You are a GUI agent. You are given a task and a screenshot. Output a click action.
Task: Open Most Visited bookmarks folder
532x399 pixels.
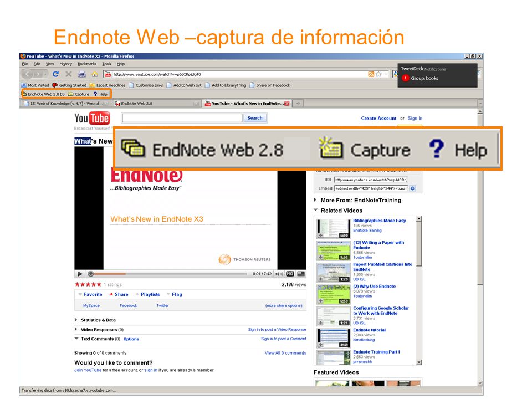(x=35, y=85)
